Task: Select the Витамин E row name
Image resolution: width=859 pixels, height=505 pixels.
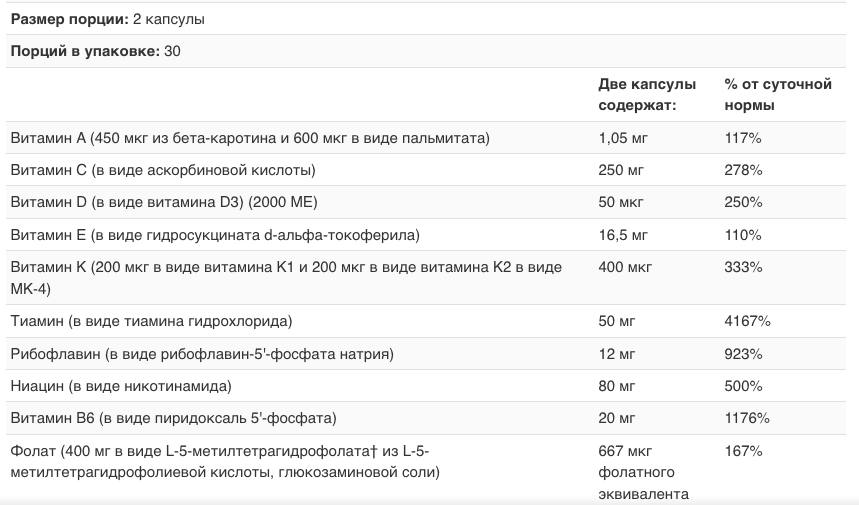Action: [214, 235]
